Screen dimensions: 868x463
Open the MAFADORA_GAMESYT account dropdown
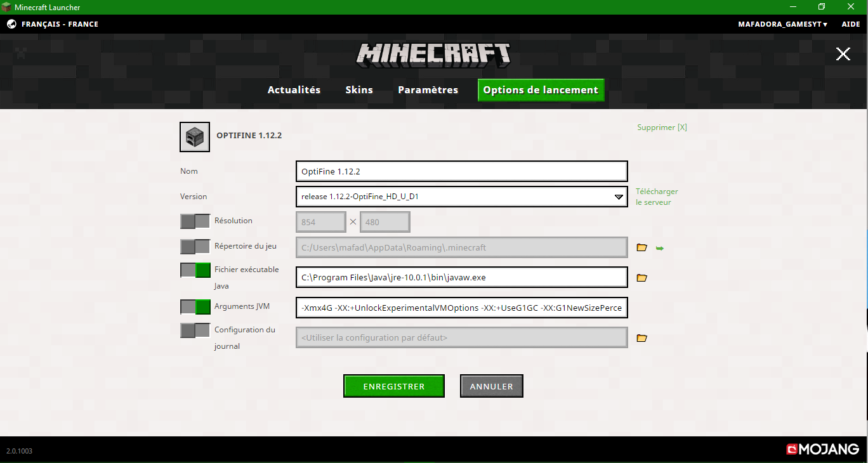coord(782,24)
